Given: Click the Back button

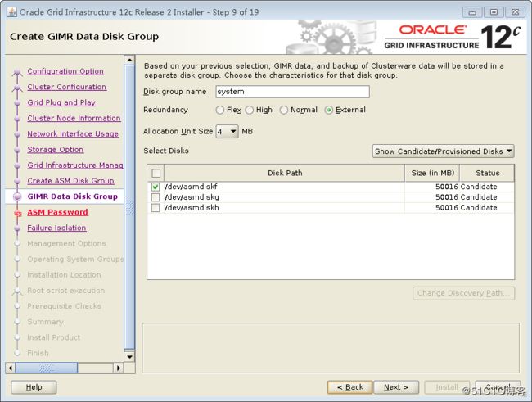Looking at the screenshot, I should pos(350,387).
